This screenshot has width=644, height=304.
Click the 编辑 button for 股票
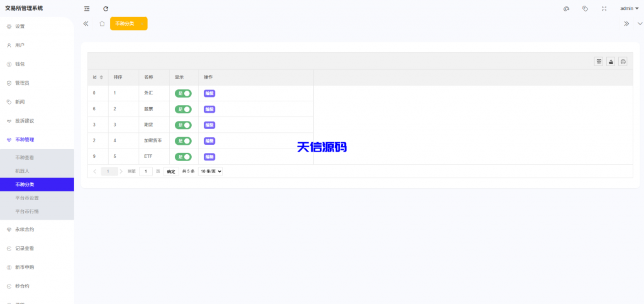point(209,110)
